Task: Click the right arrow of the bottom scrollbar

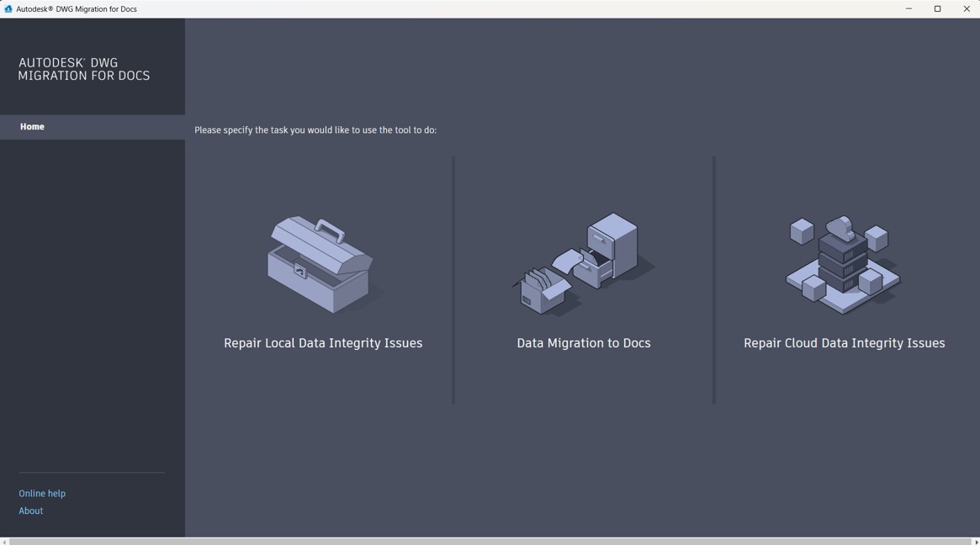Action: [975, 539]
